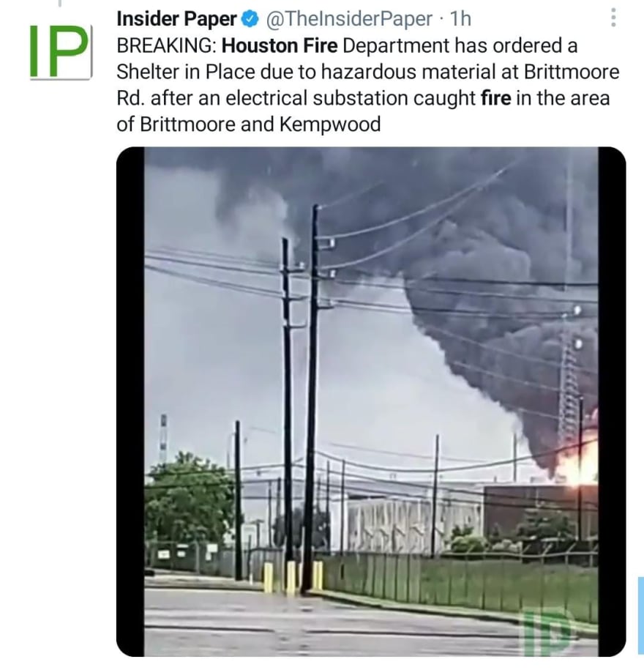Click the video's left black letterbox bar

pos(130,402)
